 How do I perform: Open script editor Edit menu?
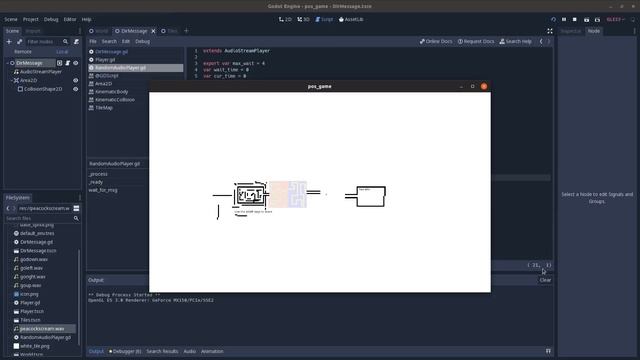126,41
